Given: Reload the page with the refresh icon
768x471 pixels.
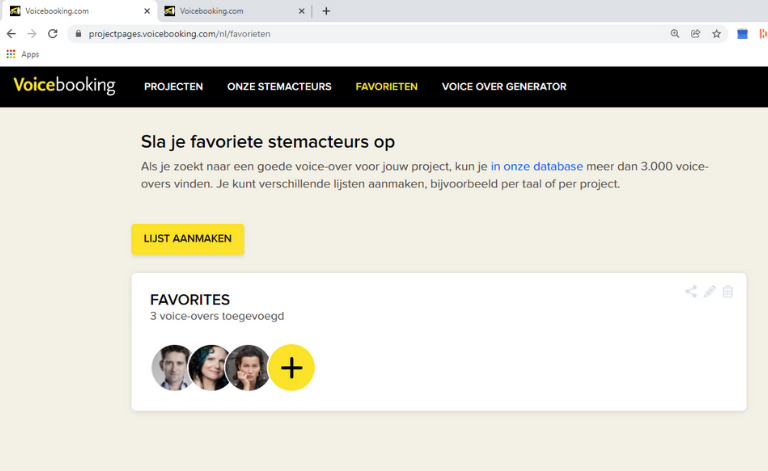Looking at the screenshot, I should (x=52, y=34).
